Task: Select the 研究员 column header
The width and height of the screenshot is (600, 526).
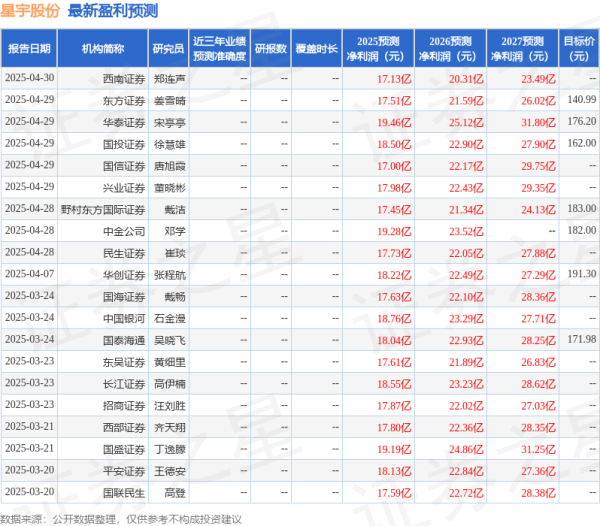Action: point(167,48)
